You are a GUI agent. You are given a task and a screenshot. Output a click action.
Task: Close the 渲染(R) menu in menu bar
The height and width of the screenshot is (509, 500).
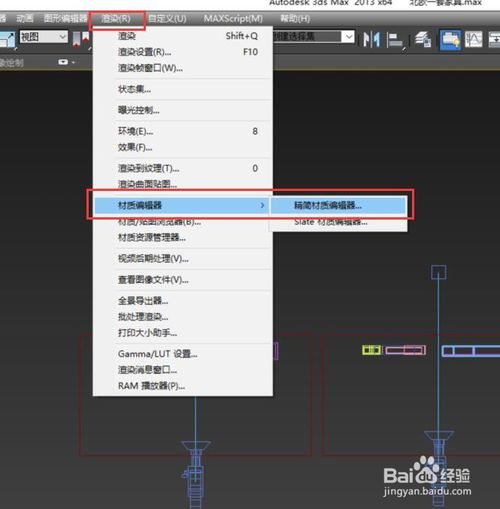tap(117, 19)
